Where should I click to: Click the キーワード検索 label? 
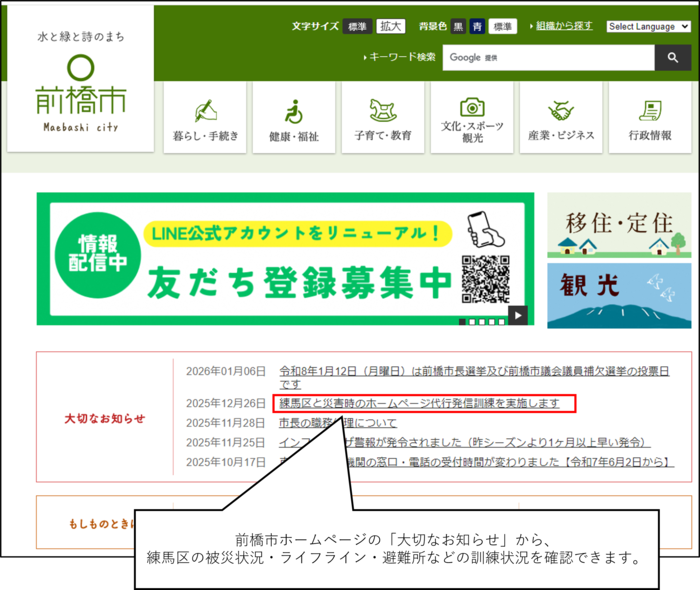(400, 57)
